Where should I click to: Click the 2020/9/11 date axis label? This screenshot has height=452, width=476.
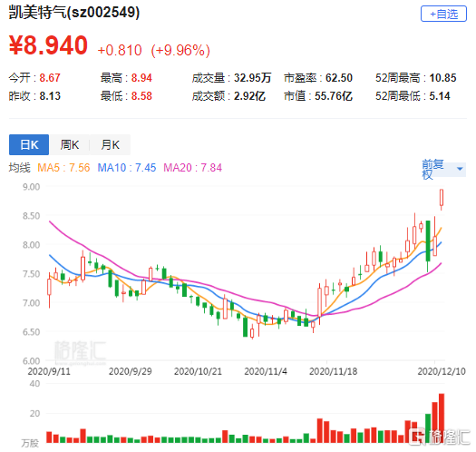49,371
